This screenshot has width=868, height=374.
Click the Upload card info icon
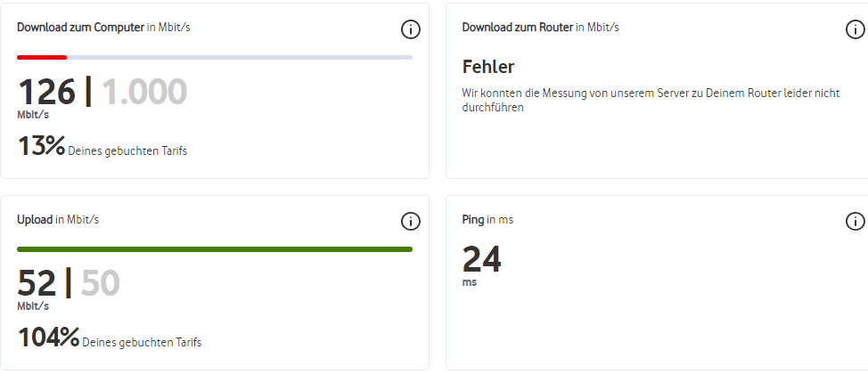click(410, 222)
